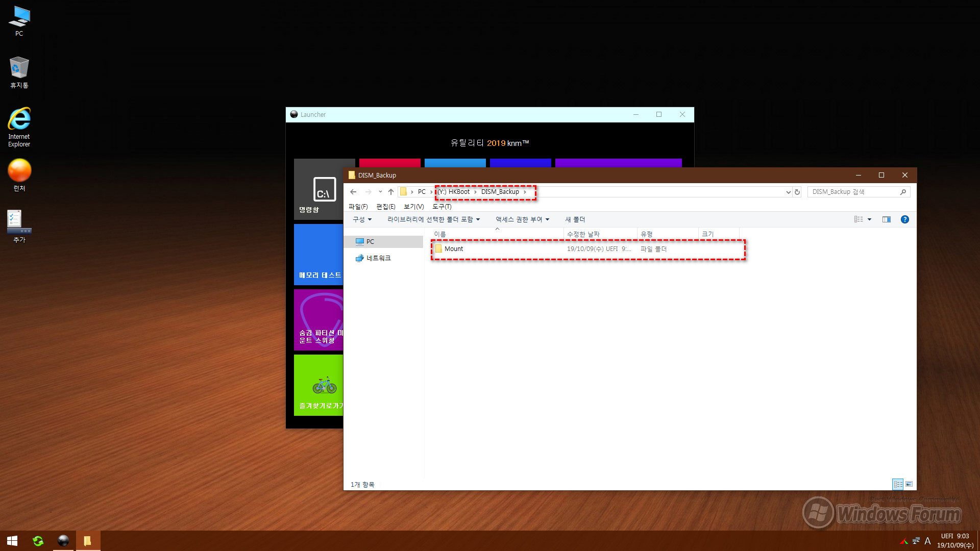
Task: Open the 보기(V) menu
Action: point(413,207)
